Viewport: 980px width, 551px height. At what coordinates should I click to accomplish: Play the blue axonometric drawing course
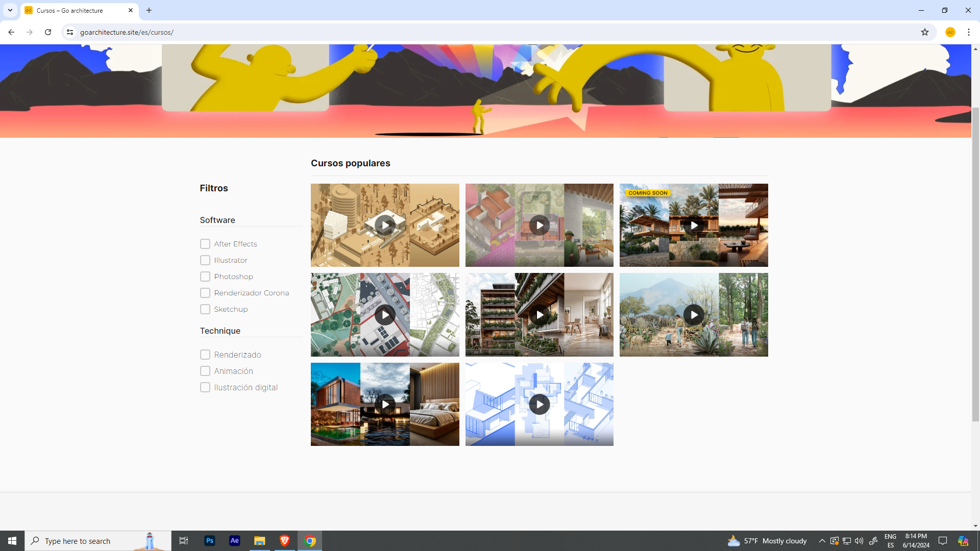pos(539,405)
